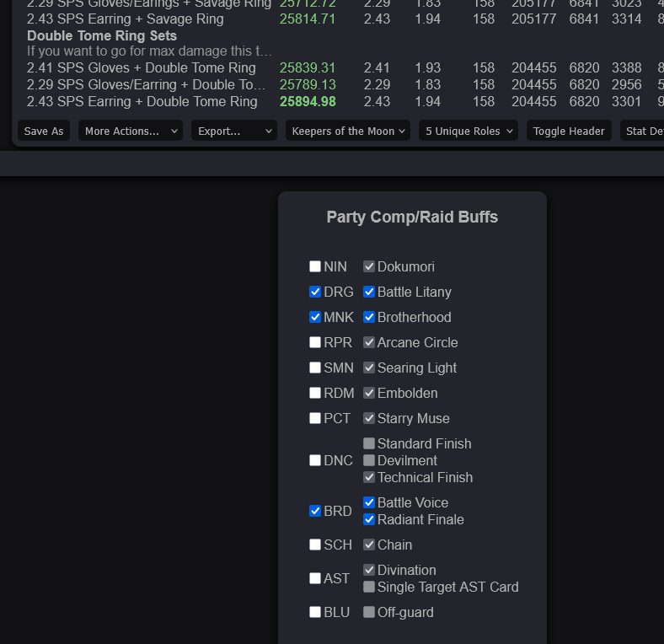Click the Party Comp/Raid Buffs heading
The width and height of the screenshot is (664, 644).
pos(412,217)
